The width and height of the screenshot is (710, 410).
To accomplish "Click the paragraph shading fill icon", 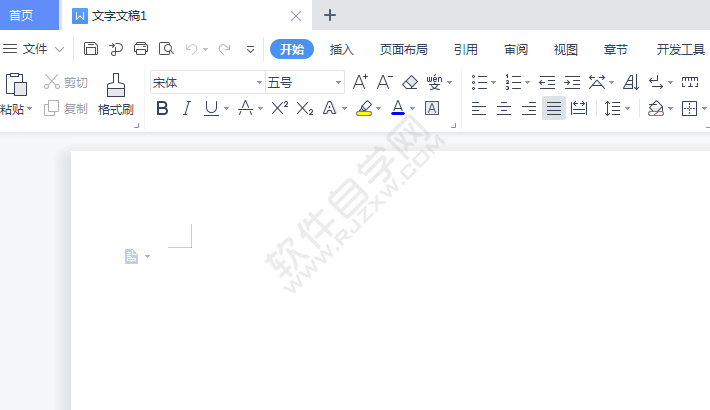I will 656,108.
